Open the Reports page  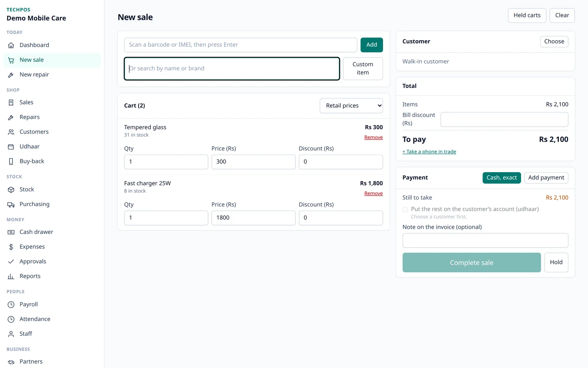coord(52,276)
